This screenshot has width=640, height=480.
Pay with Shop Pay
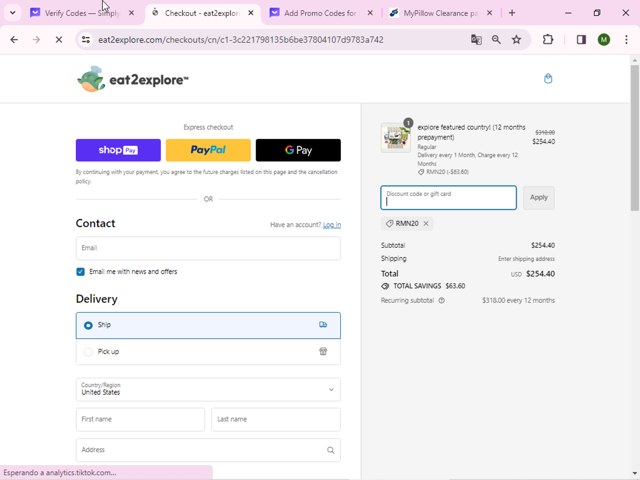118,150
